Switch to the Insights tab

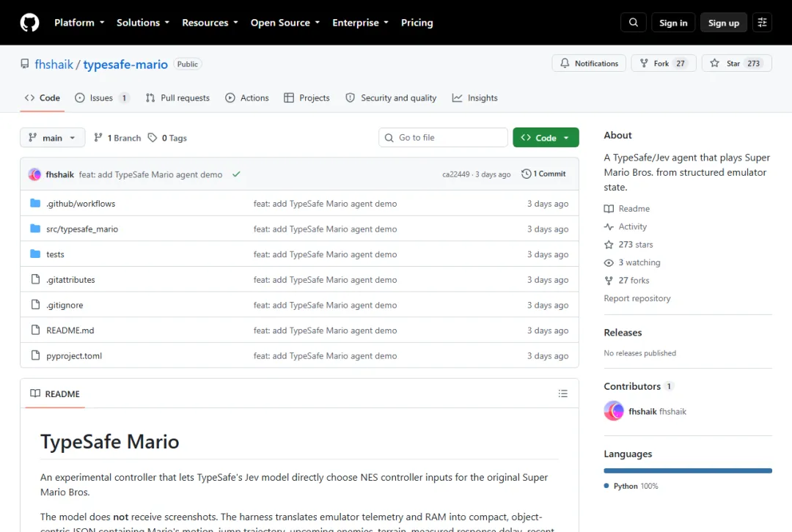coord(474,98)
